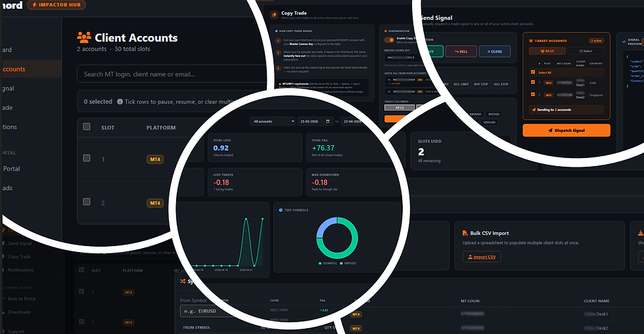
Task: Choose the SELL LIMIT order type
Action: click(x=461, y=84)
